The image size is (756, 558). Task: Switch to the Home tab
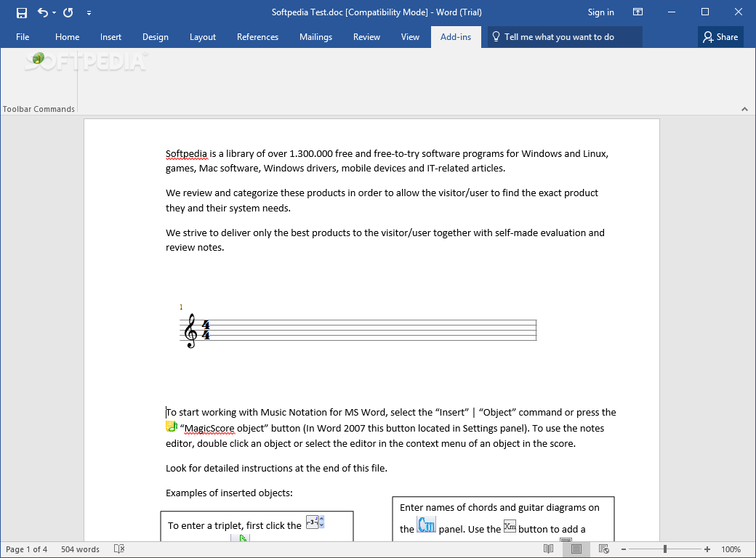pyautogui.click(x=67, y=37)
